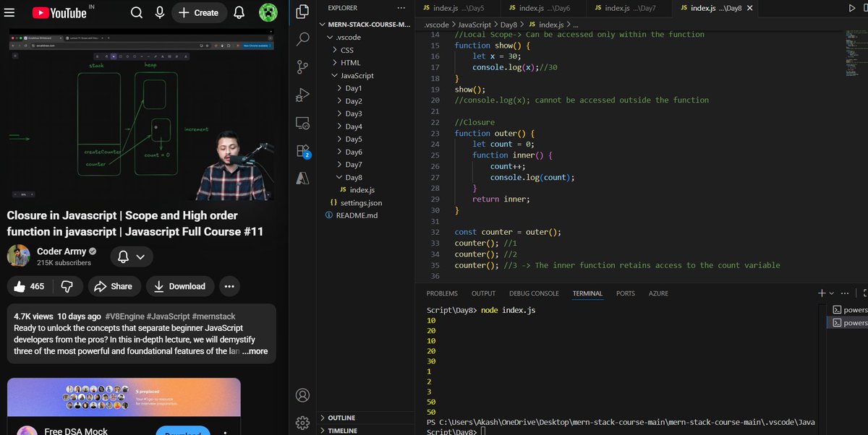Open the YouTube account avatar
Image resolution: width=868 pixels, height=435 pixels.
pyautogui.click(x=268, y=12)
